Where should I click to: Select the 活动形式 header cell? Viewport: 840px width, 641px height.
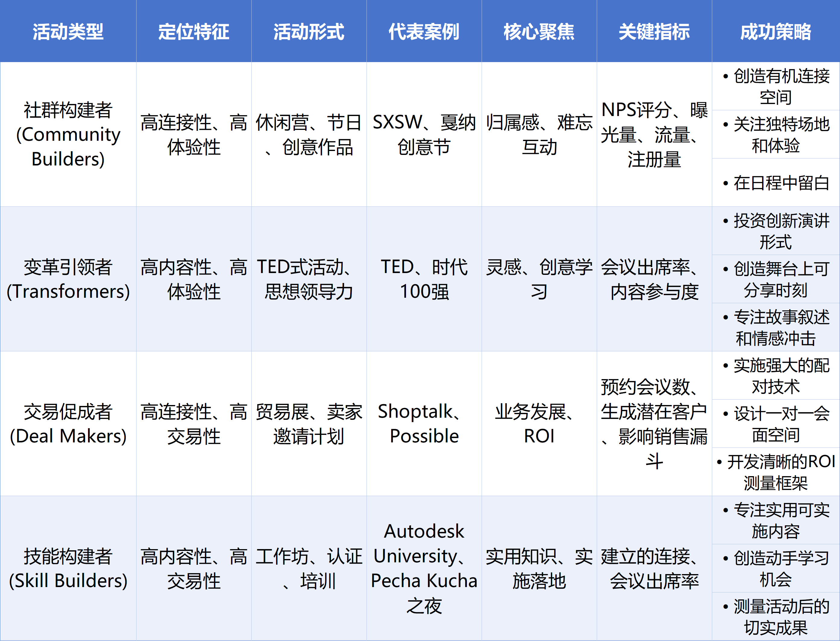pyautogui.click(x=309, y=31)
